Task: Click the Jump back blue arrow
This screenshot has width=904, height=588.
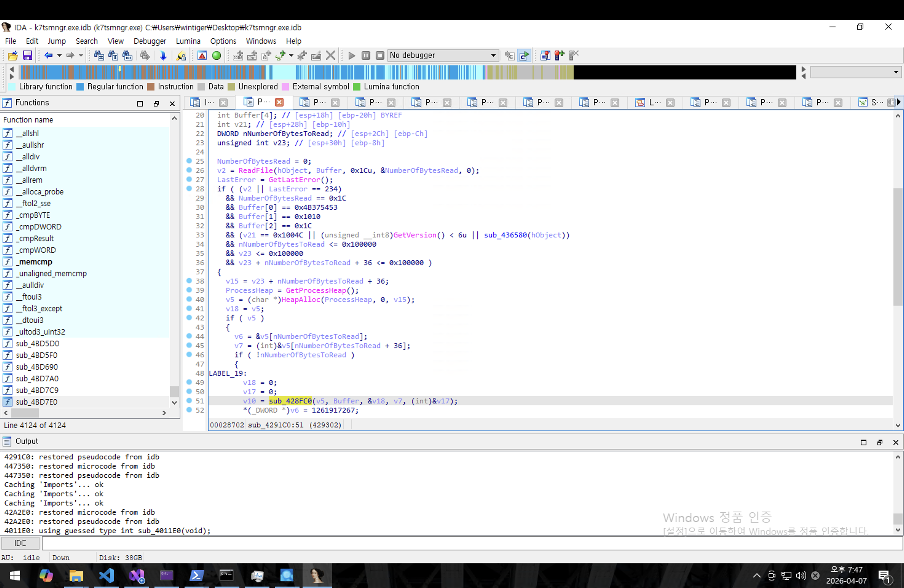Action: 48,55
